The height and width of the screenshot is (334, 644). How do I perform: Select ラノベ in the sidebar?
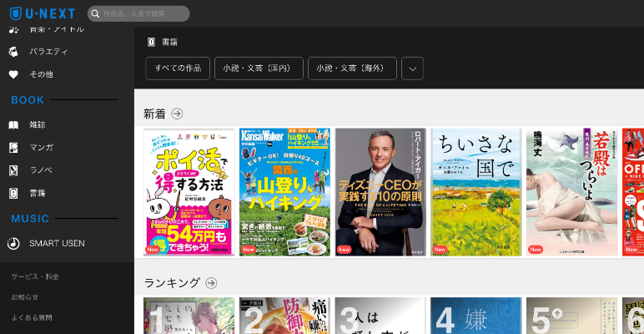coord(41,170)
